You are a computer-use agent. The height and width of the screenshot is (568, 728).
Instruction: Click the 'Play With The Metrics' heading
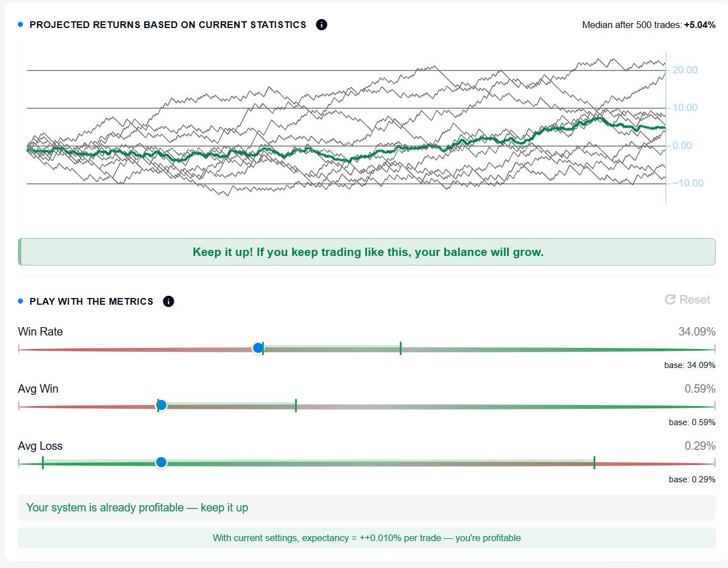pos(91,301)
